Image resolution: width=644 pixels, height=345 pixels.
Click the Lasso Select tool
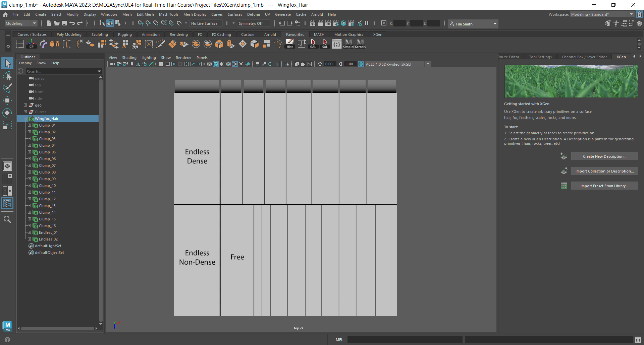7,76
